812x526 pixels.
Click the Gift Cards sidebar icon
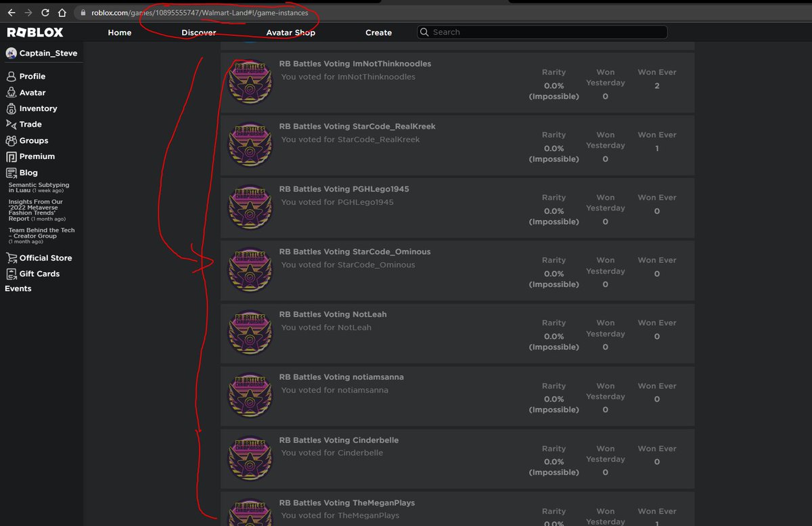[x=11, y=273]
